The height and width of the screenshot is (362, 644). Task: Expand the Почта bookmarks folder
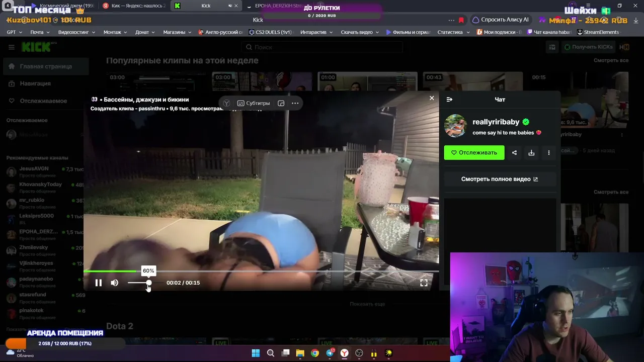pyautogui.click(x=40, y=32)
